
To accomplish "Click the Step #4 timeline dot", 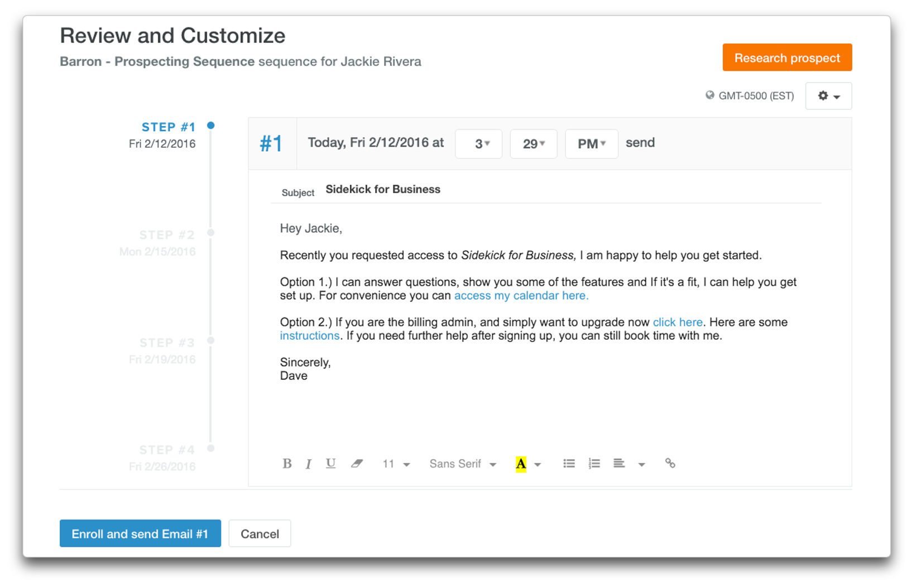I will [x=211, y=448].
